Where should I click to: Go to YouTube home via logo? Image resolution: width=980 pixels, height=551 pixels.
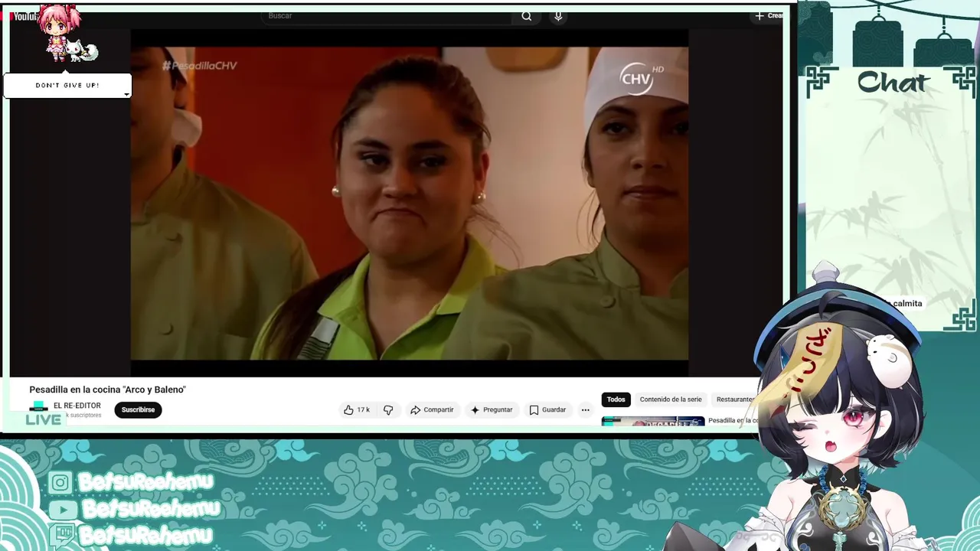[x=26, y=16]
